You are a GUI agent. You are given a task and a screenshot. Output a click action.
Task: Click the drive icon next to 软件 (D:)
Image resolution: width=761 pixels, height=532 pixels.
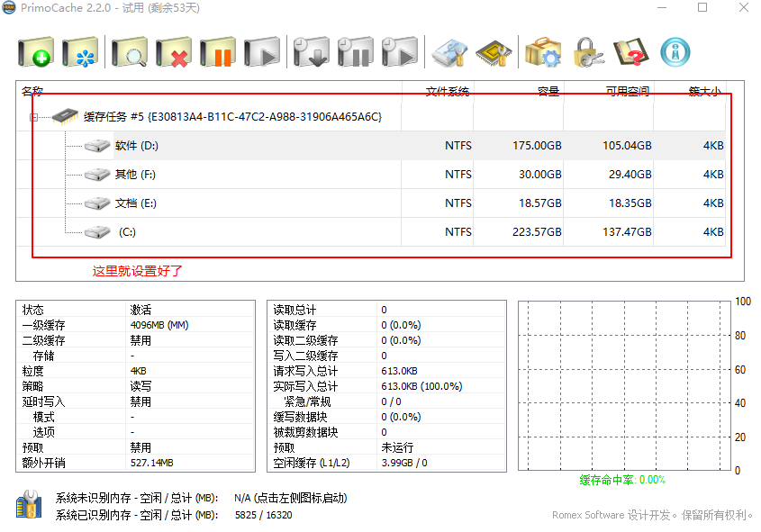[x=97, y=146]
